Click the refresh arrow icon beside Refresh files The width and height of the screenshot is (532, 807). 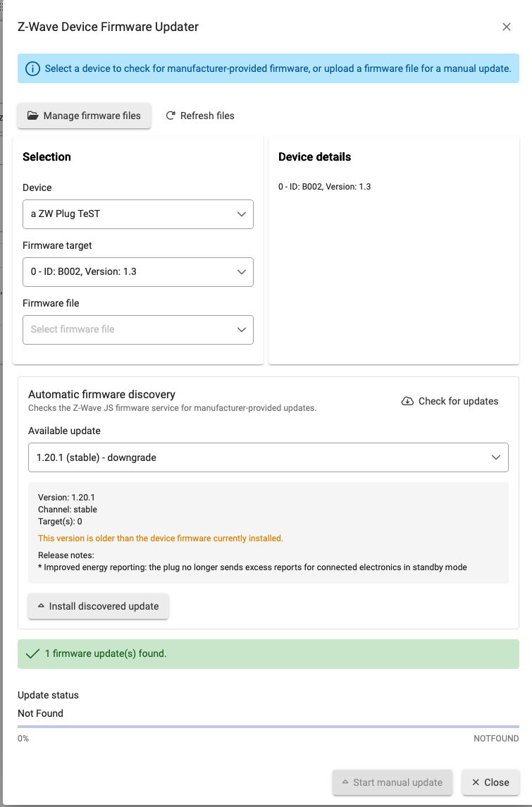tap(171, 116)
